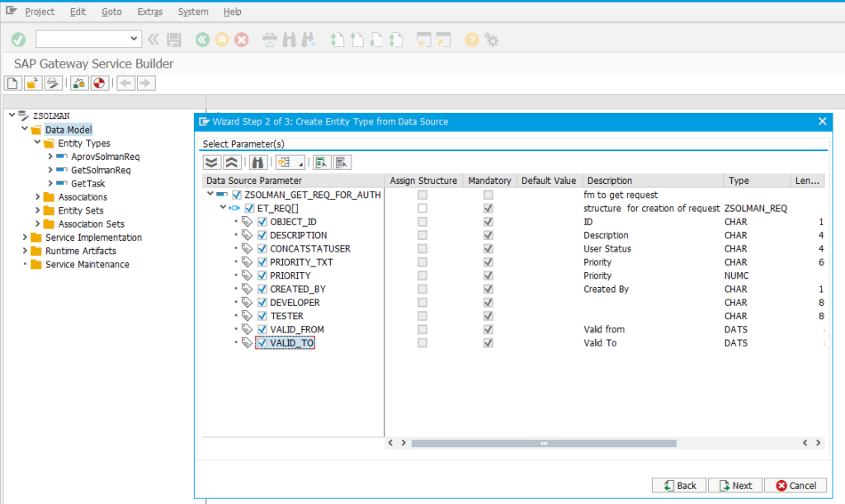Select the GetSolmanReq entity type
The image size is (845, 504).
[x=101, y=170]
